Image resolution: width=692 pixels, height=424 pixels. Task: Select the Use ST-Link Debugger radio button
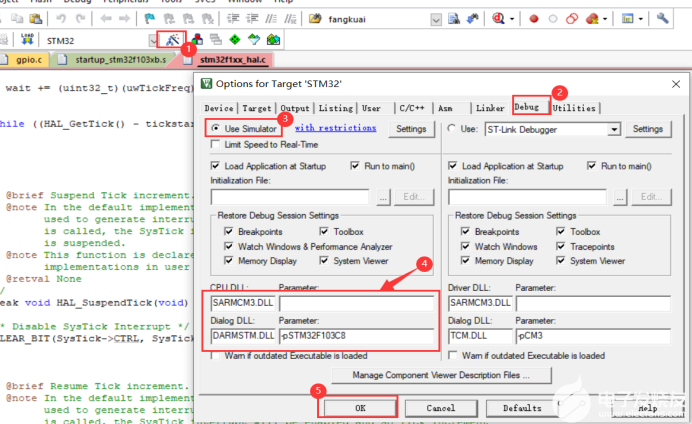click(x=451, y=128)
